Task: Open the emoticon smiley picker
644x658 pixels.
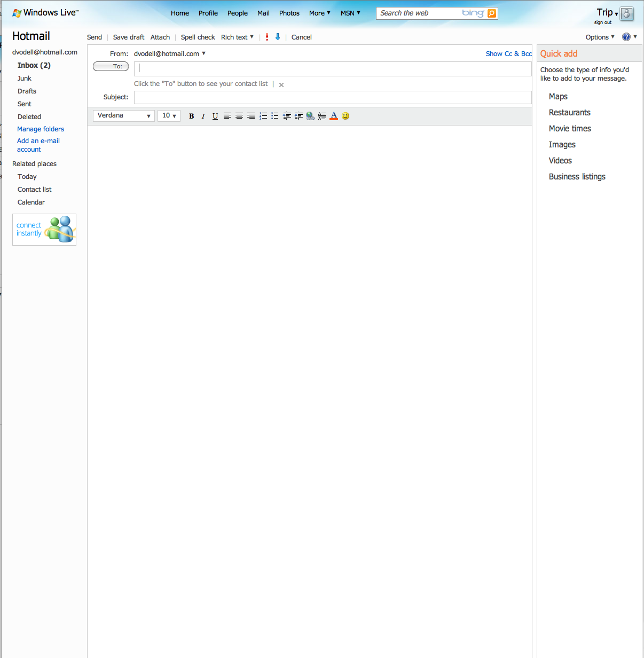Action: (x=345, y=116)
